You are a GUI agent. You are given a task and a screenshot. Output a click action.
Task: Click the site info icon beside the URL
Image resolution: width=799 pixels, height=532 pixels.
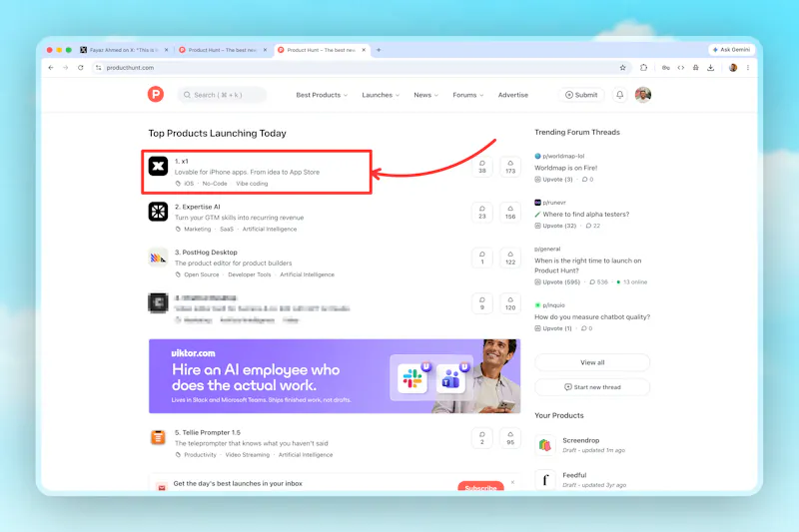click(98, 68)
